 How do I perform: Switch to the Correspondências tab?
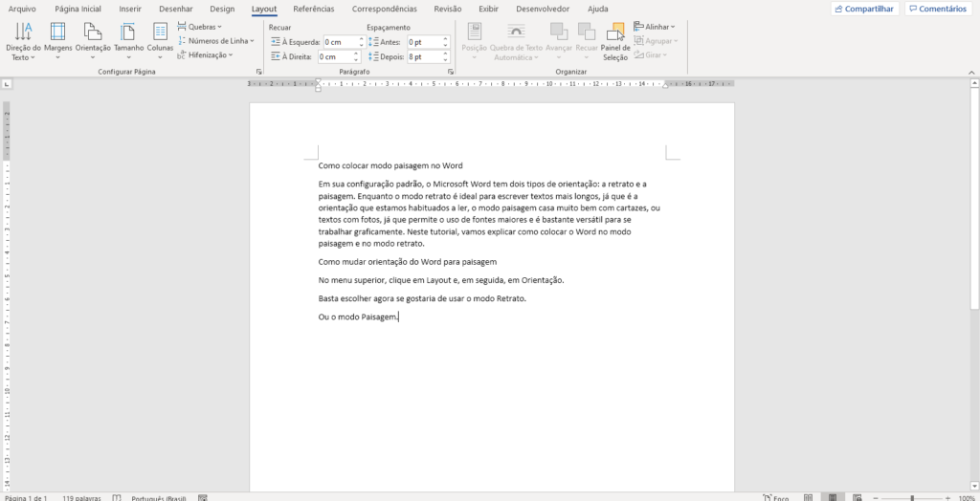coord(385,9)
